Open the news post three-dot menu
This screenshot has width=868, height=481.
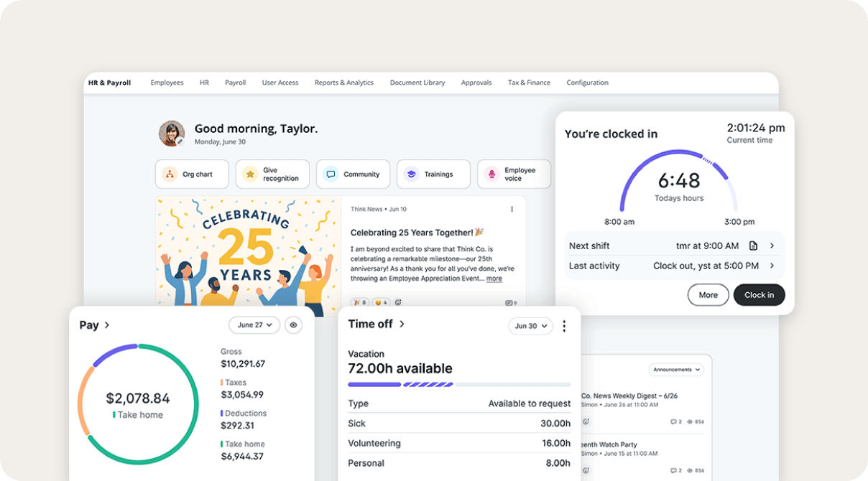(512, 209)
